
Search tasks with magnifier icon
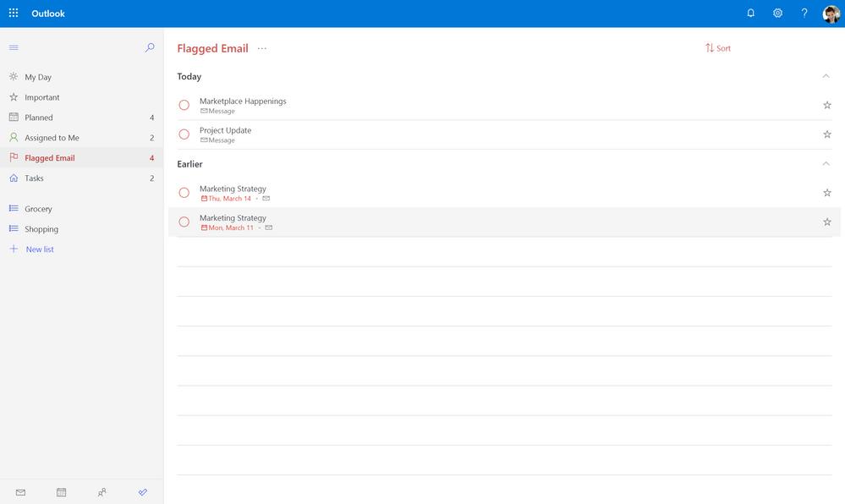click(150, 47)
